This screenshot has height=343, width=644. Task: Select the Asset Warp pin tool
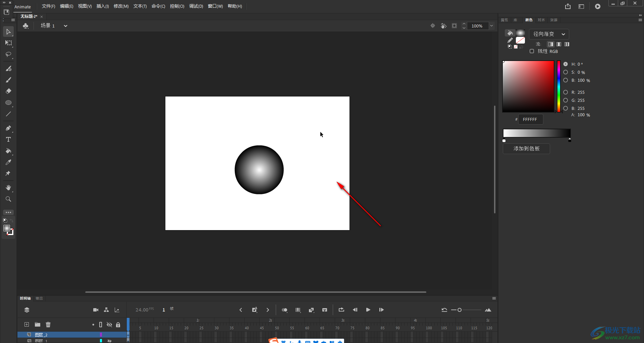[x=8, y=174]
